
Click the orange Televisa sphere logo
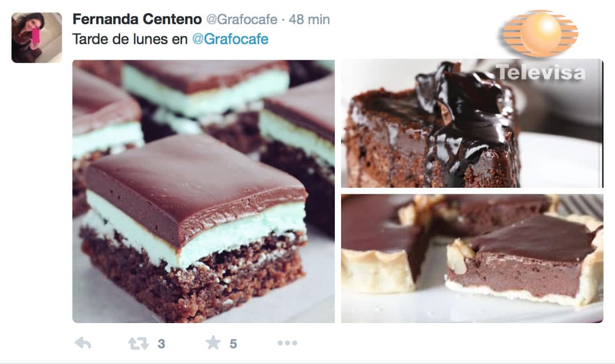pyautogui.click(x=540, y=34)
